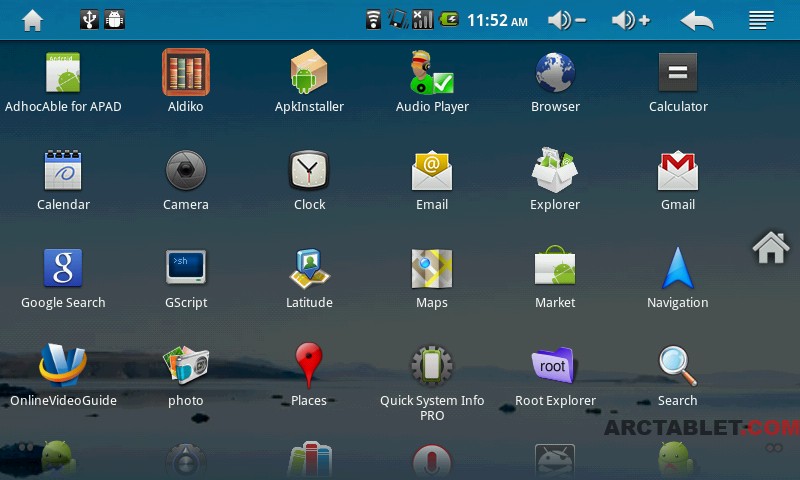Tap the USB connection notification icon
This screenshot has width=800, height=480.
click(x=89, y=20)
